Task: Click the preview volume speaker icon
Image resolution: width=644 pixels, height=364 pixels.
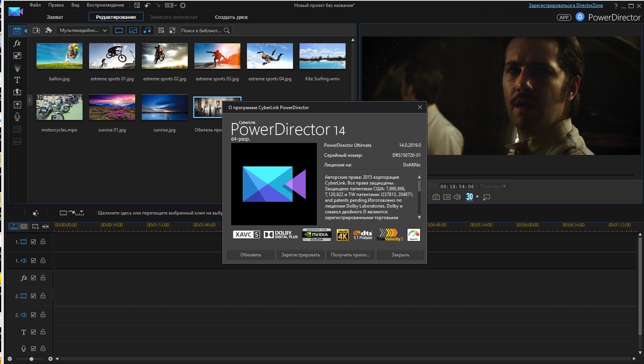Action: click(457, 197)
